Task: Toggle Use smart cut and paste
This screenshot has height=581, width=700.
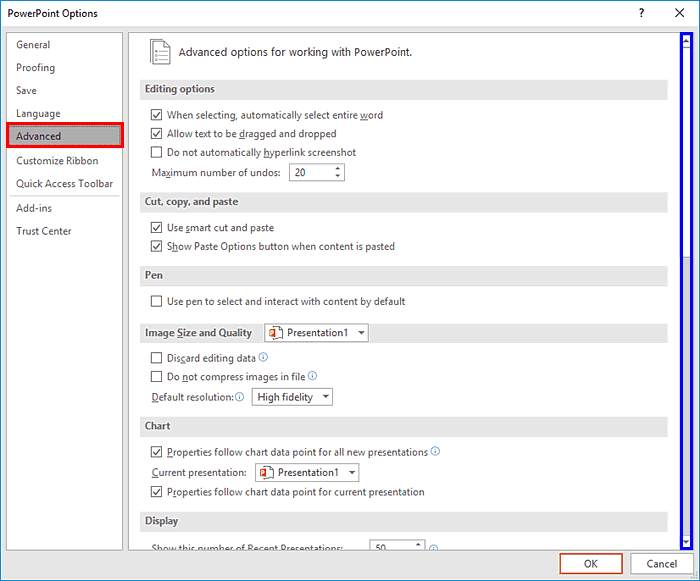Action: tap(156, 228)
